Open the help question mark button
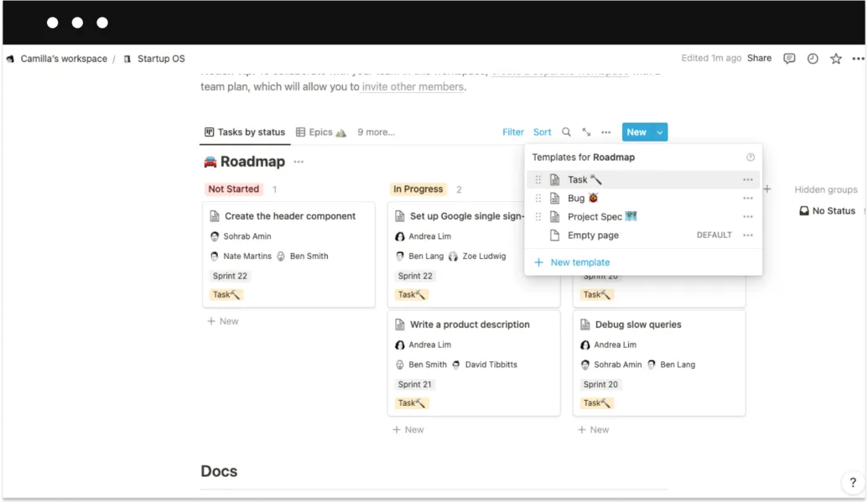The height and width of the screenshot is (503, 868). click(x=853, y=483)
